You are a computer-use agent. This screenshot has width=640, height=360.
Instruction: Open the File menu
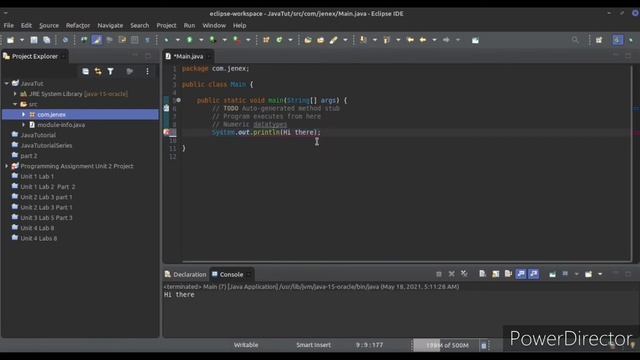(x=9, y=25)
